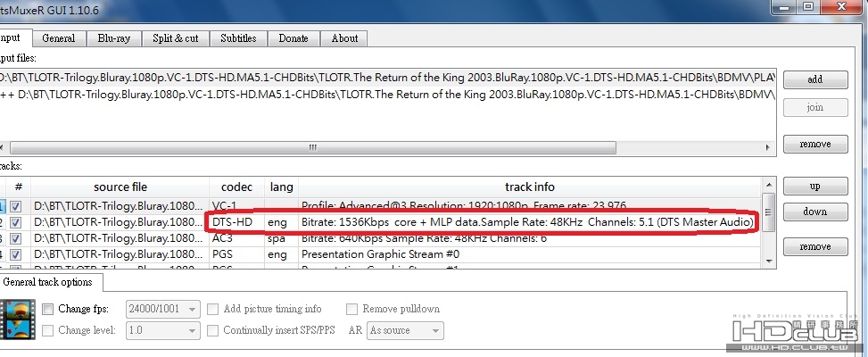
Task: Select Presentation Graphic Stream #0 row
Action: 381,254
